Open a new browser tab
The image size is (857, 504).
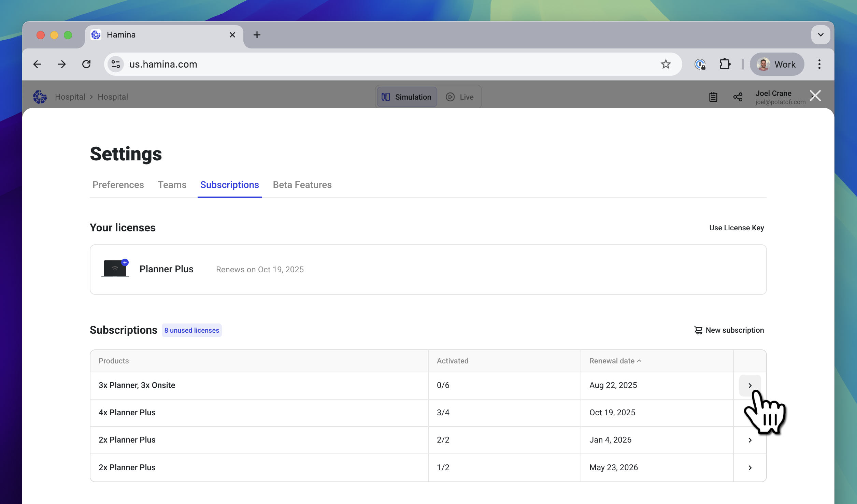[x=257, y=35]
